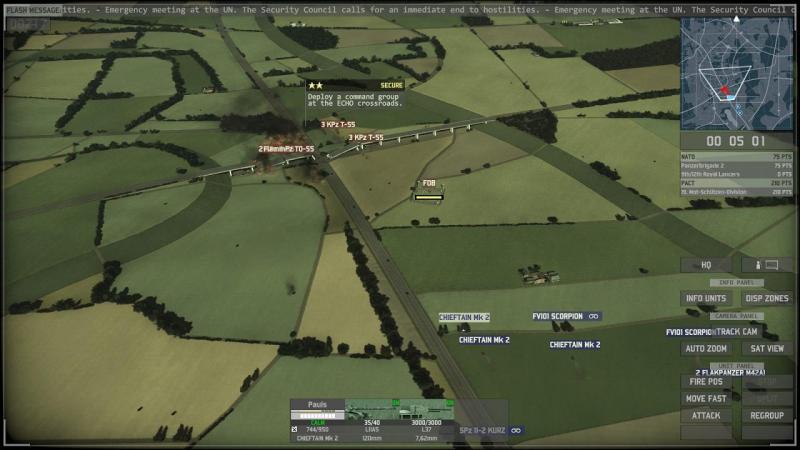The height and width of the screenshot is (450, 800).
Task: Click the FOB supply level bar
Action: pyautogui.click(x=429, y=197)
